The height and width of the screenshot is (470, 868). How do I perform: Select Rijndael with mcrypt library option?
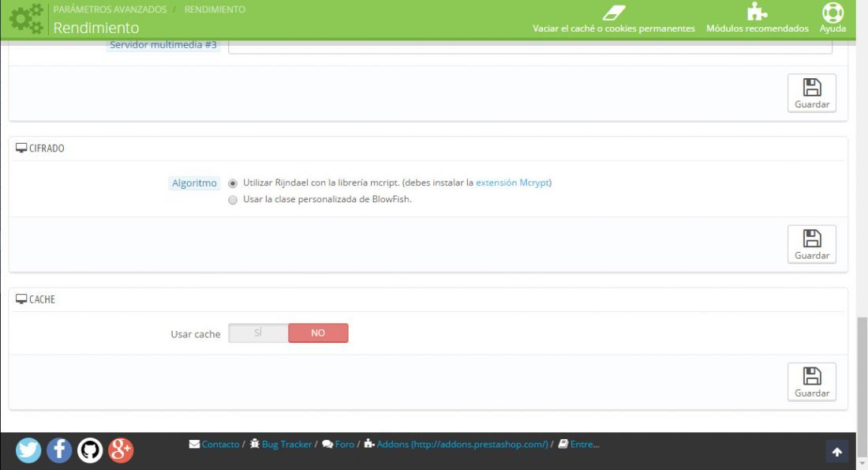coord(233,183)
